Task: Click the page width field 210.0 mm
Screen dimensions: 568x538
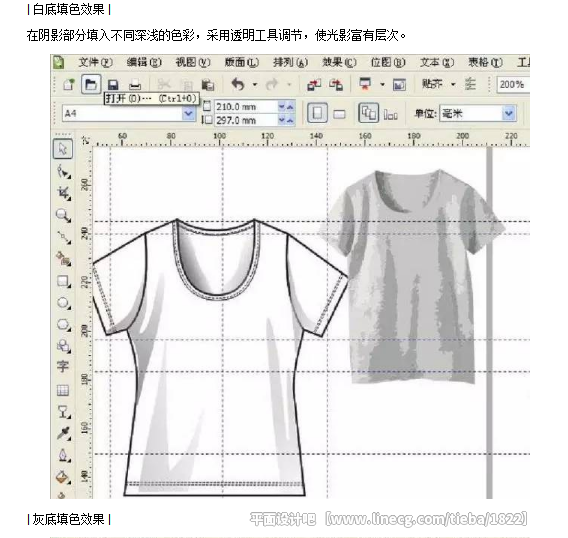Action: coord(246,107)
